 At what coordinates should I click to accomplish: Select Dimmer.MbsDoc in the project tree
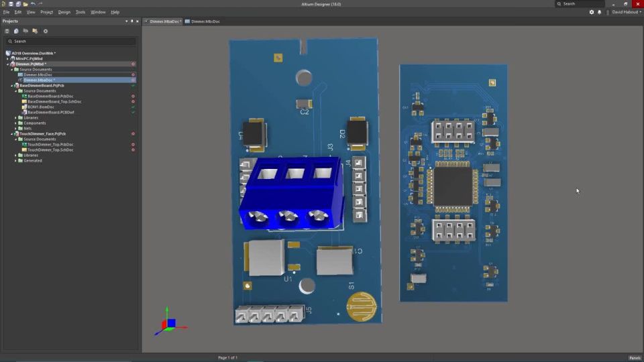pos(38,74)
